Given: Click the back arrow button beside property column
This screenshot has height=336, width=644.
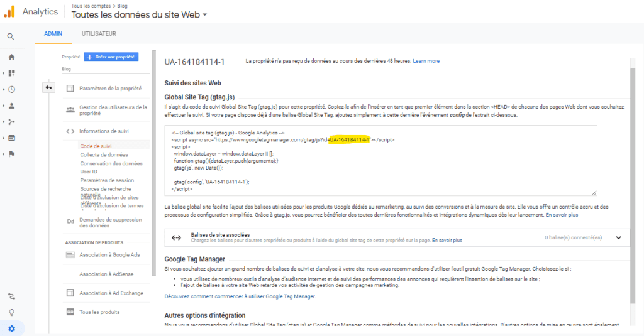Looking at the screenshot, I should pos(48,87).
